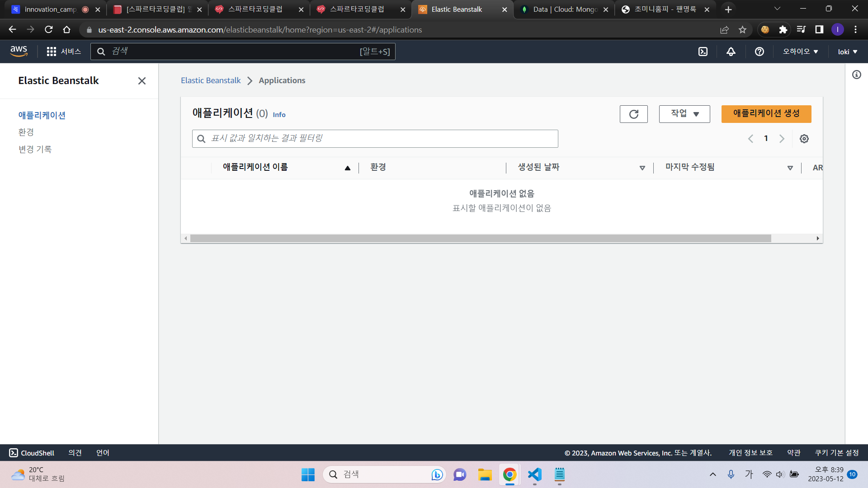The height and width of the screenshot is (488, 868).
Task: Go to previous page of applications
Action: [x=750, y=139]
